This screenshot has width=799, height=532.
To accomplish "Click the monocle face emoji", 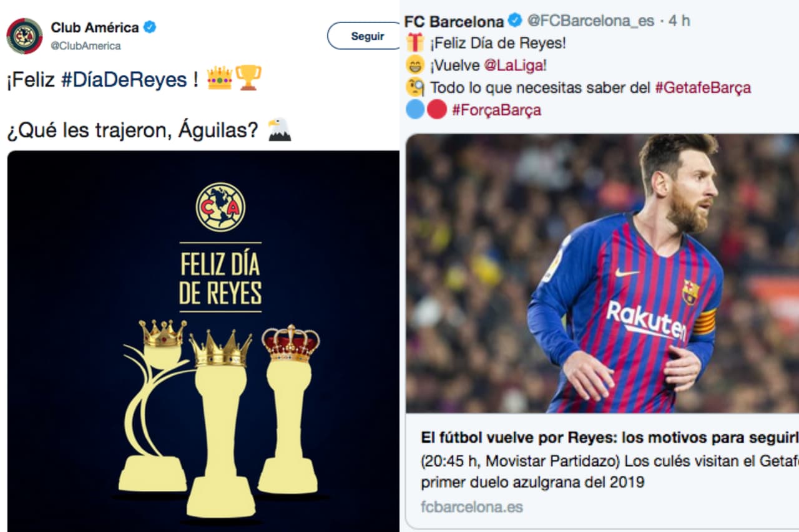I will 414,87.
